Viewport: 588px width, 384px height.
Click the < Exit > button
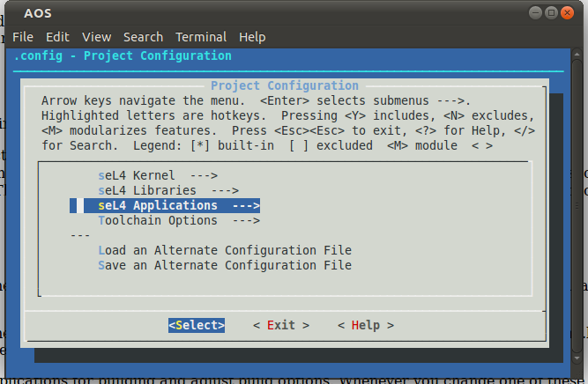(x=281, y=325)
